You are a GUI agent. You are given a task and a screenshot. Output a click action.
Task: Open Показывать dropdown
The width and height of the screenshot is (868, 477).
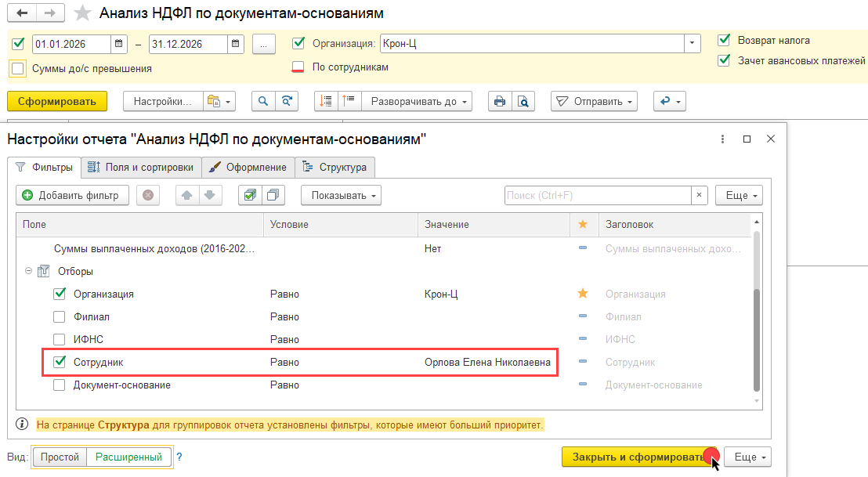click(341, 195)
